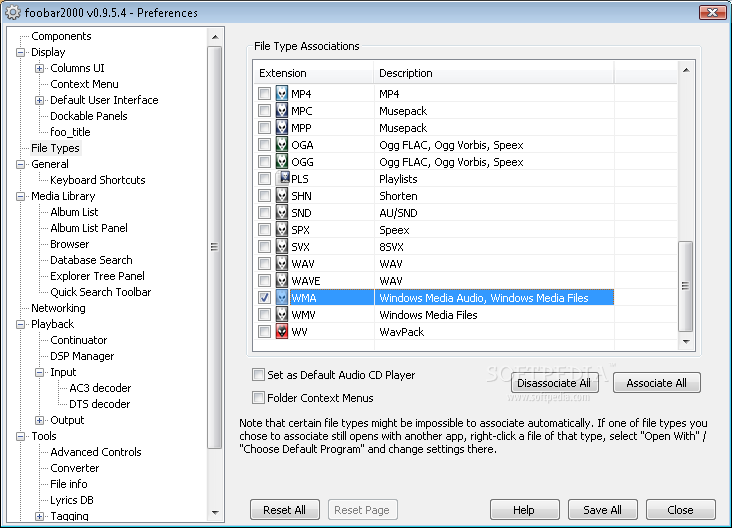Click the MPC file type icon
732x528 pixels.
(x=282, y=111)
